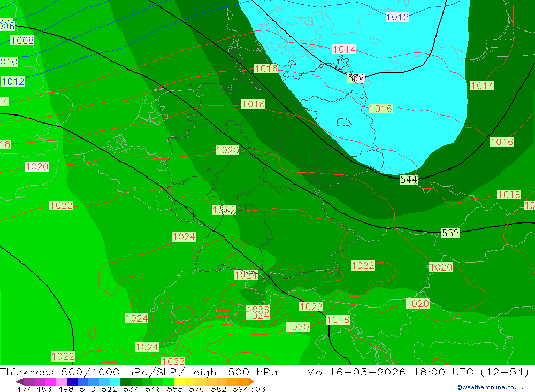Click the legend value 474

[24, 389]
